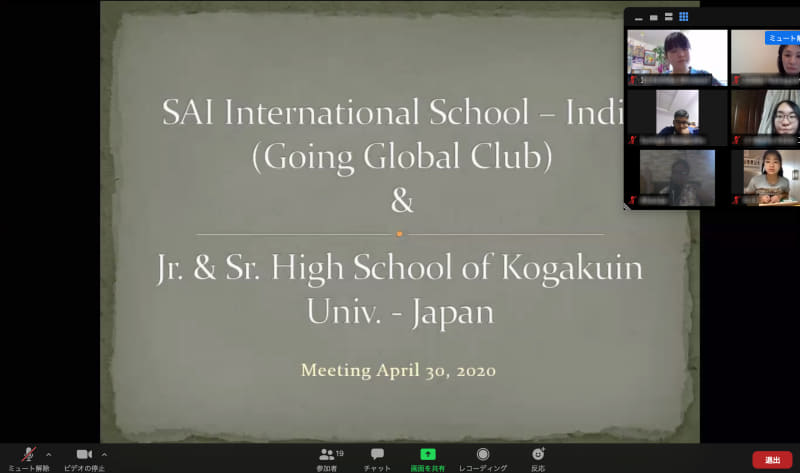The image size is (800, 473).
Task: Leave the meeting with the red 退出 button
Action: (x=772, y=460)
